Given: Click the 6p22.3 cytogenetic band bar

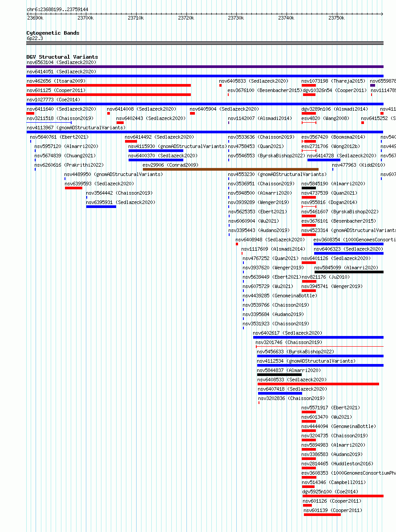Looking at the screenshot, I should (205, 43).
